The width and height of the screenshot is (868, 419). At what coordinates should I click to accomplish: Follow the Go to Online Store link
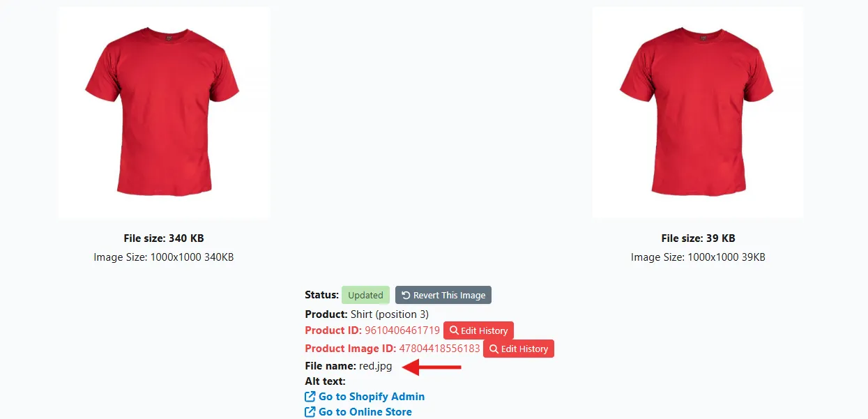tap(365, 411)
